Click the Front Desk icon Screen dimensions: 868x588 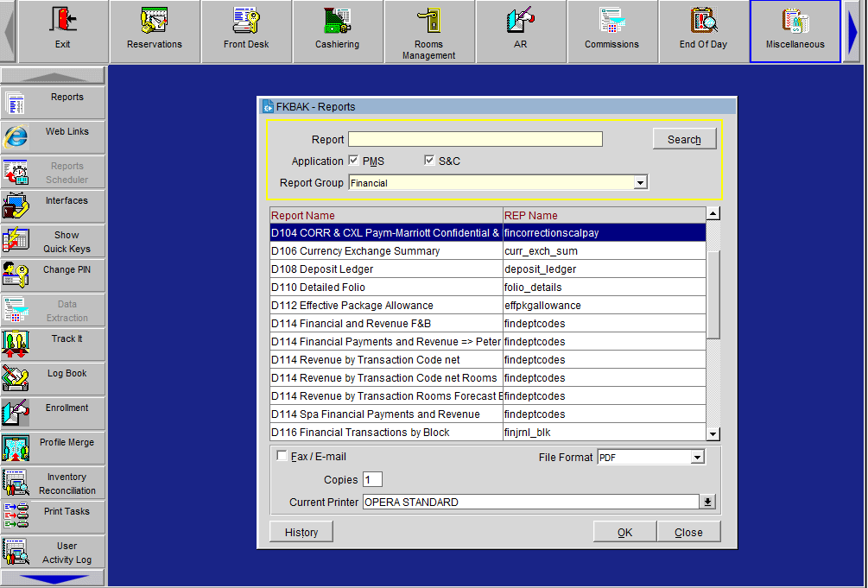click(x=246, y=21)
